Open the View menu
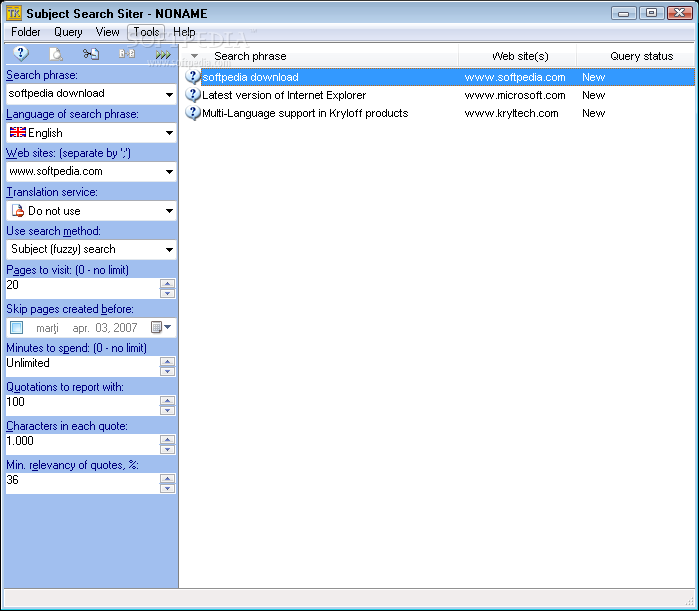 coord(107,32)
